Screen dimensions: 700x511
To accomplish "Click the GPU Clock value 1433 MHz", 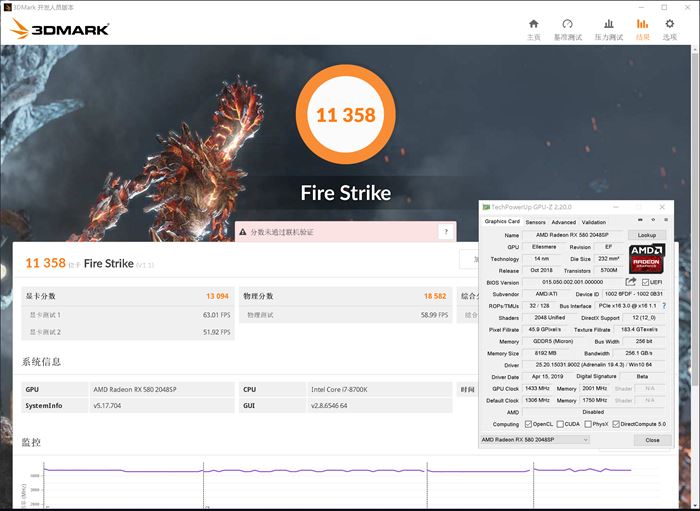I will tap(537, 388).
